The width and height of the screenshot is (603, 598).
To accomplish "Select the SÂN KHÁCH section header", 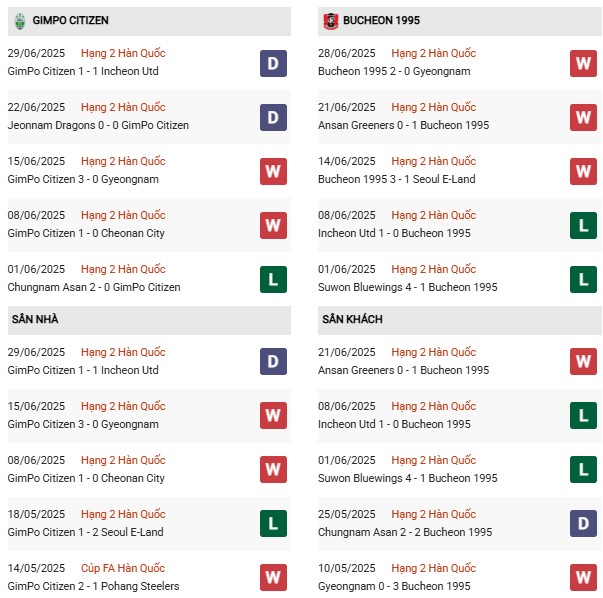I will point(460,320).
